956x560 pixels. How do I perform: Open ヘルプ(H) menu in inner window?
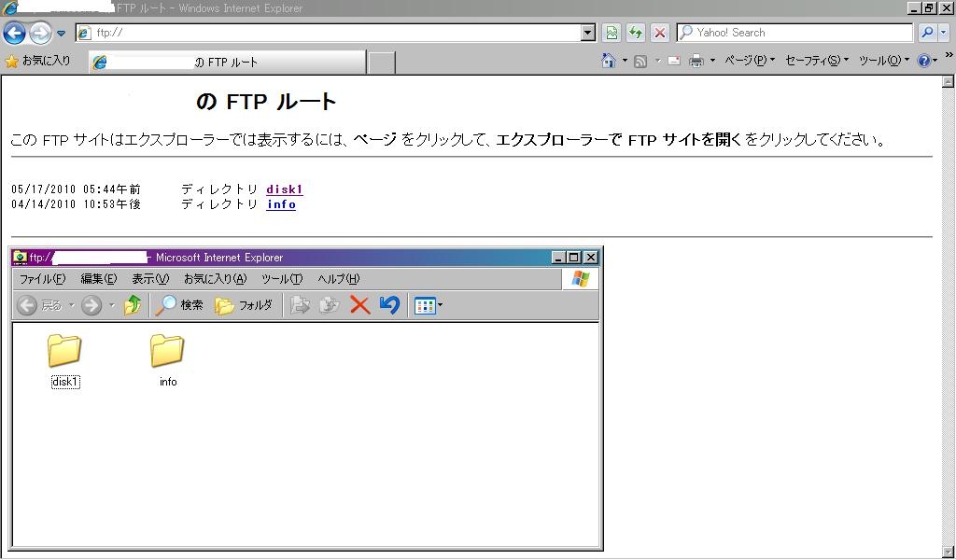point(338,279)
